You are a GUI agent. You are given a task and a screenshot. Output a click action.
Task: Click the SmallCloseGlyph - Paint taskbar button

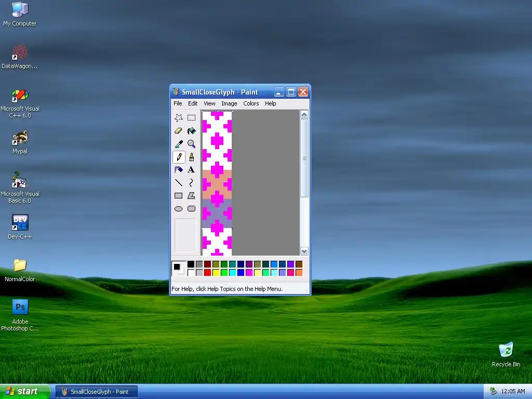coord(96,392)
